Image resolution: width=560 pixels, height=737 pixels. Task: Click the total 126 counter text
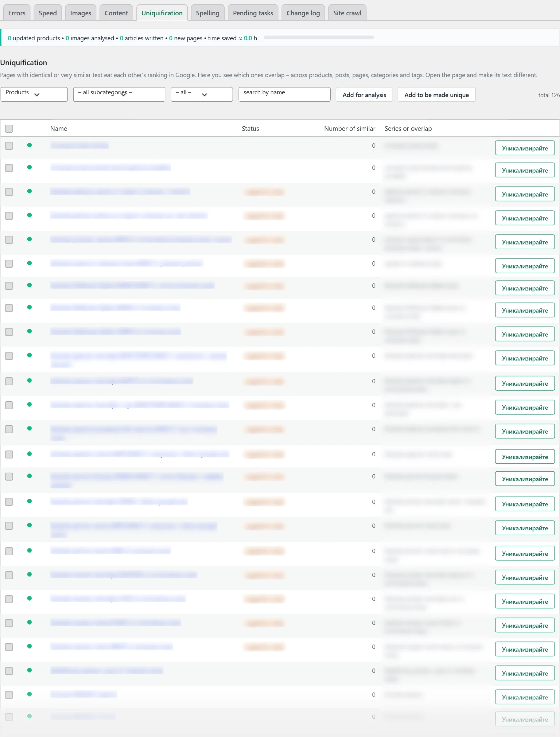click(x=549, y=95)
